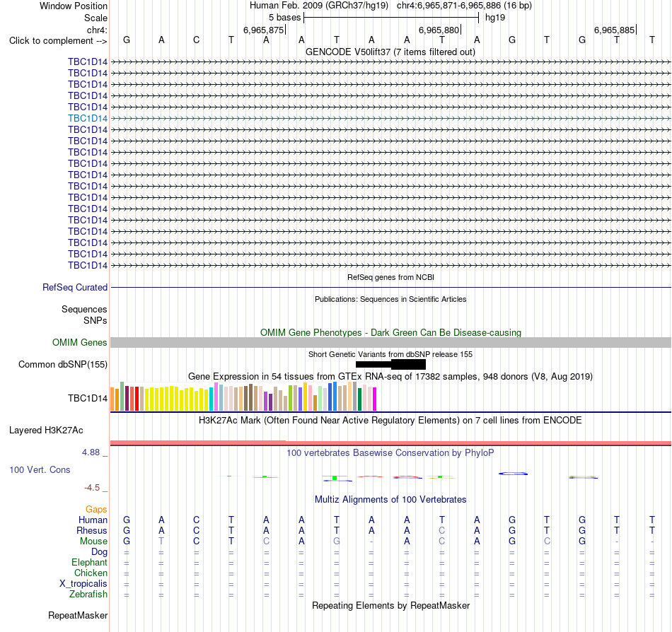Click the 'Click to complement -->' label
The width and height of the screenshot is (672, 632).
58,41
